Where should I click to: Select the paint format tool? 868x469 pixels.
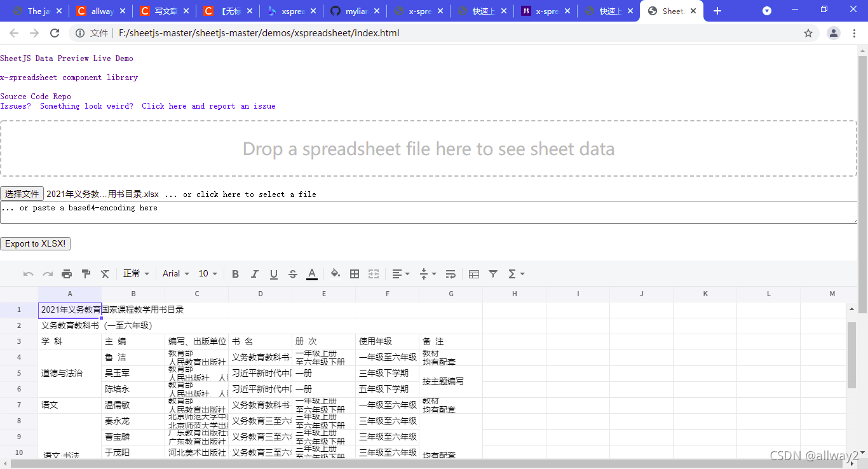click(x=86, y=274)
